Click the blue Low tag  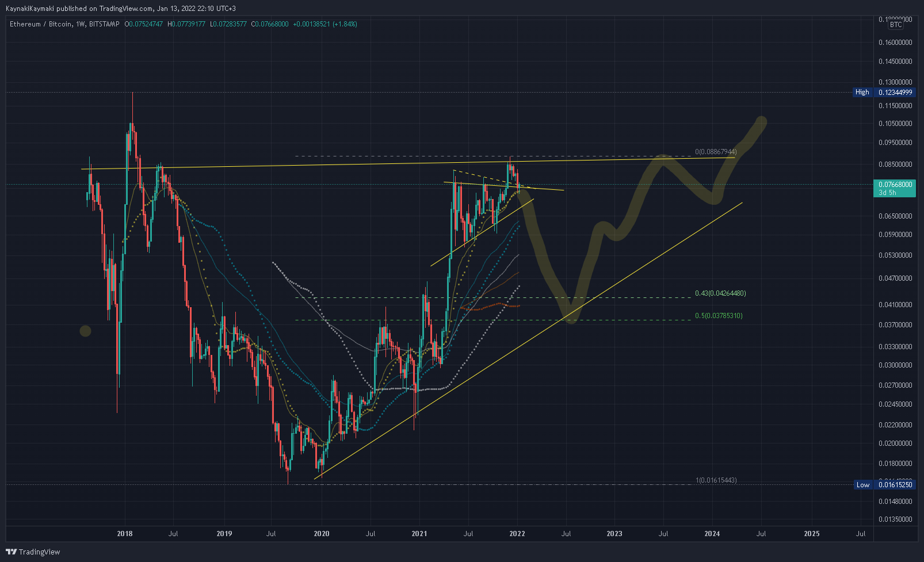click(x=862, y=485)
